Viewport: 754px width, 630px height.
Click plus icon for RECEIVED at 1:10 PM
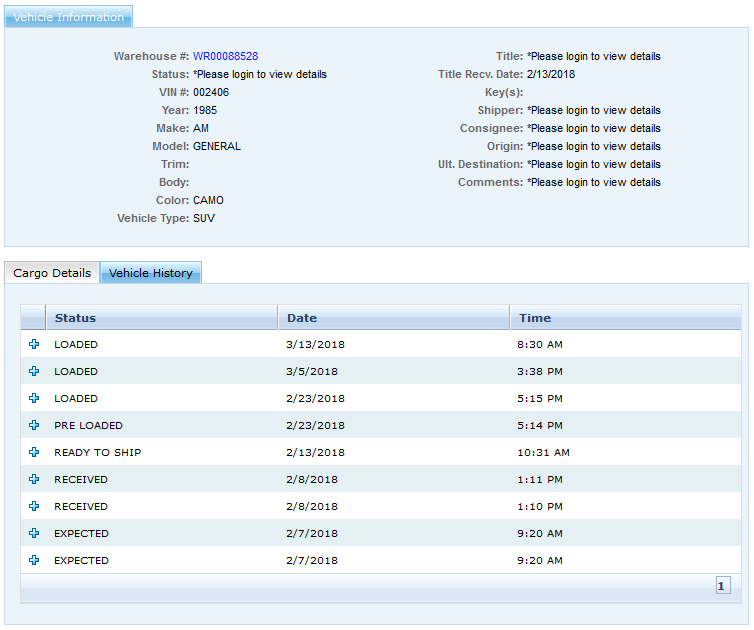[x=34, y=506]
